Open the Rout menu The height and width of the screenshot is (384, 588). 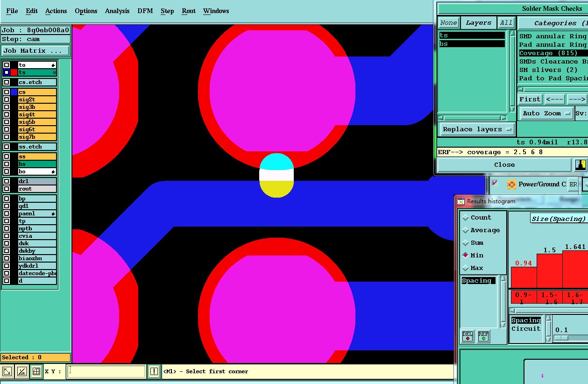click(189, 11)
